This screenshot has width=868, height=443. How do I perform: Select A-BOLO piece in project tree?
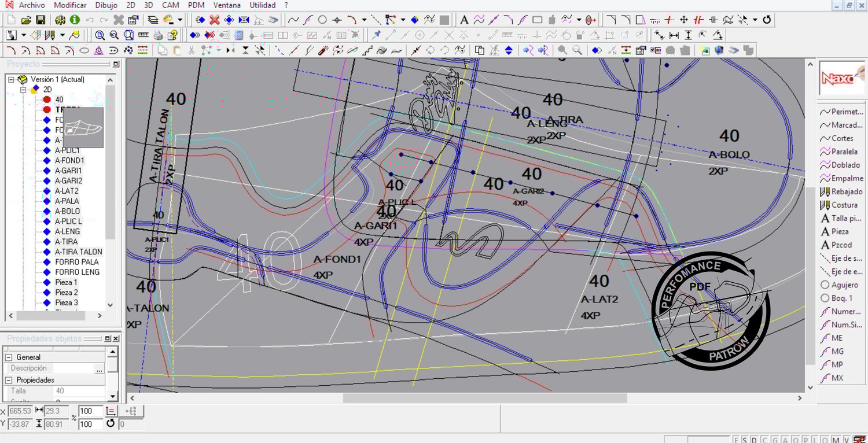click(x=67, y=211)
